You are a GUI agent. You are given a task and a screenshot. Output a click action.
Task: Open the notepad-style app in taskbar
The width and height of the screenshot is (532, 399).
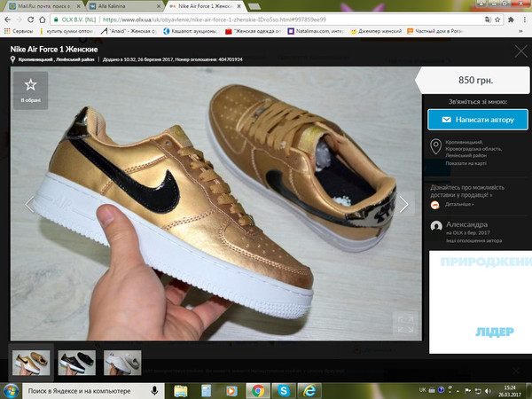[207, 391]
